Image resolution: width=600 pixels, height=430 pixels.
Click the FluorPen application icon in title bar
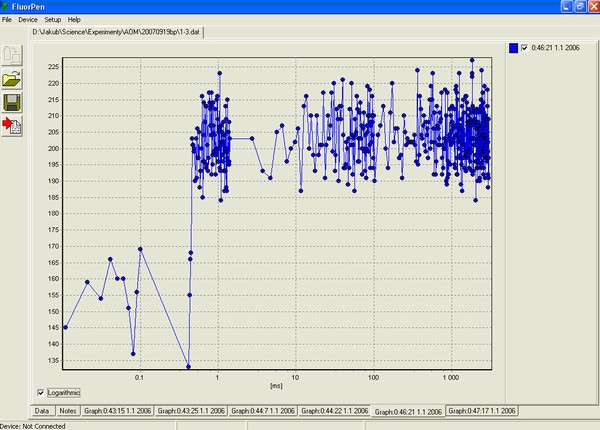coord(5,7)
